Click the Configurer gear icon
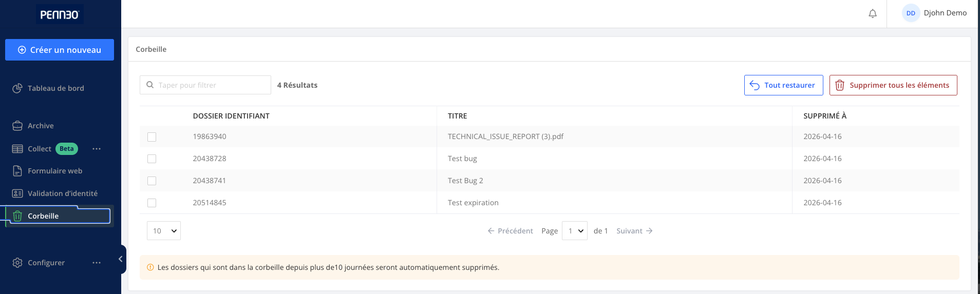The height and width of the screenshot is (294, 980). tap(17, 263)
